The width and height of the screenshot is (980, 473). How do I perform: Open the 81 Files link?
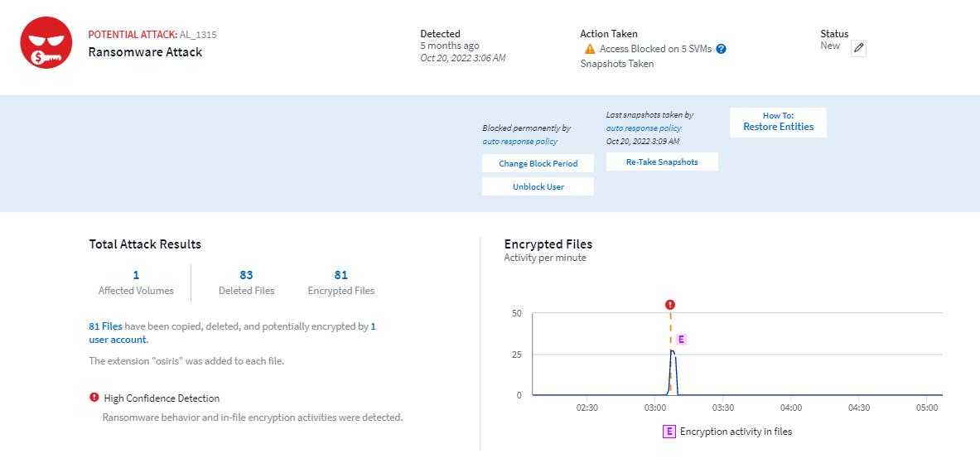(x=105, y=326)
